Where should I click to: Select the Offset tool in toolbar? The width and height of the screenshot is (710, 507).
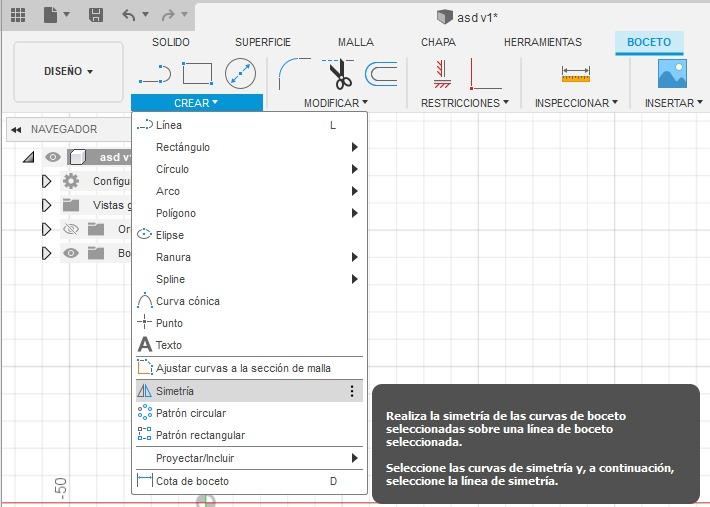(381, 74)
